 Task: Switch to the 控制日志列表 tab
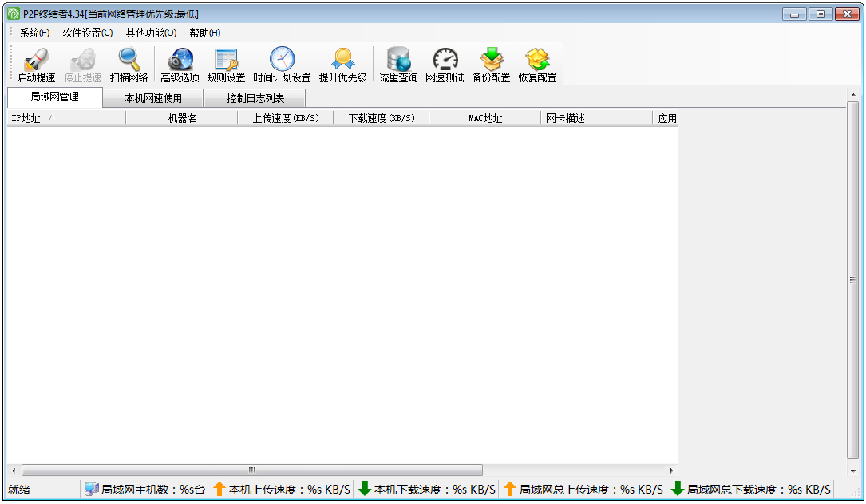tap(255, 98)
